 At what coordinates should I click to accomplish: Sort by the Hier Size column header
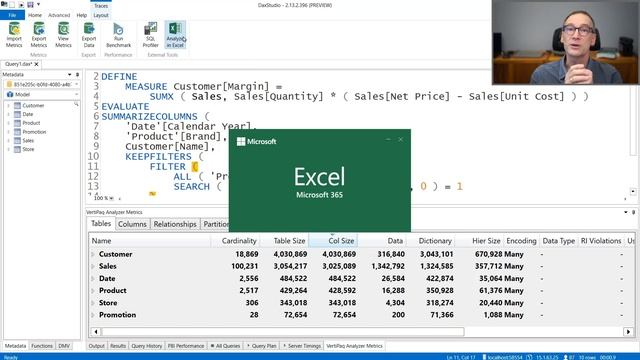click(x=479, y=241)
